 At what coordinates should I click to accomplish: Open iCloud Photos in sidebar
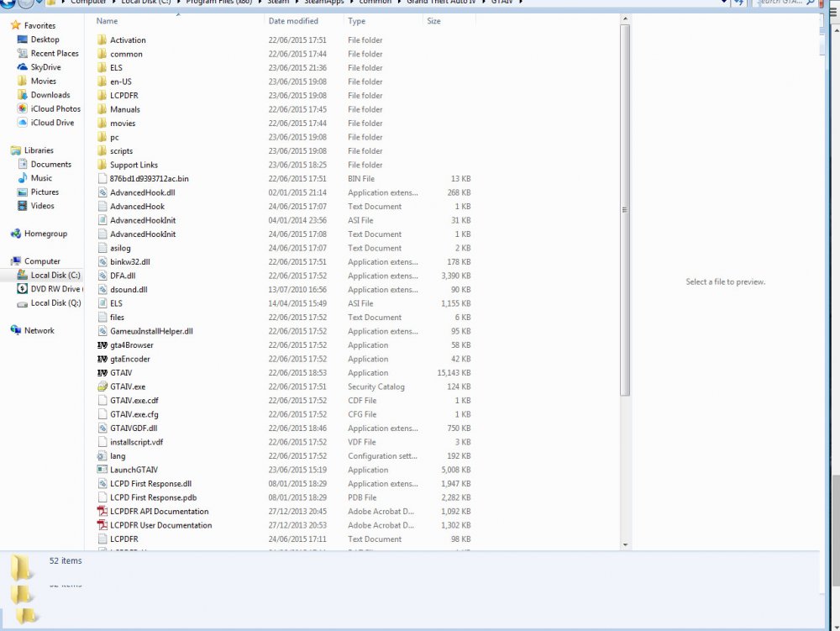click(55, 108)
